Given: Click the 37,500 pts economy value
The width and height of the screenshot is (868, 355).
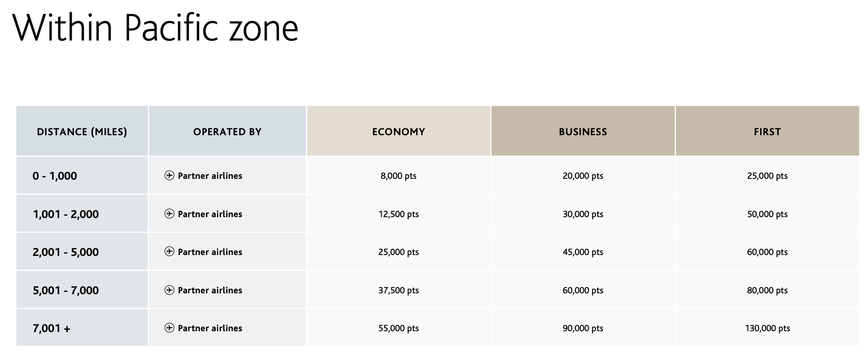Looking at the screenshot, I should tap(398, 290).
